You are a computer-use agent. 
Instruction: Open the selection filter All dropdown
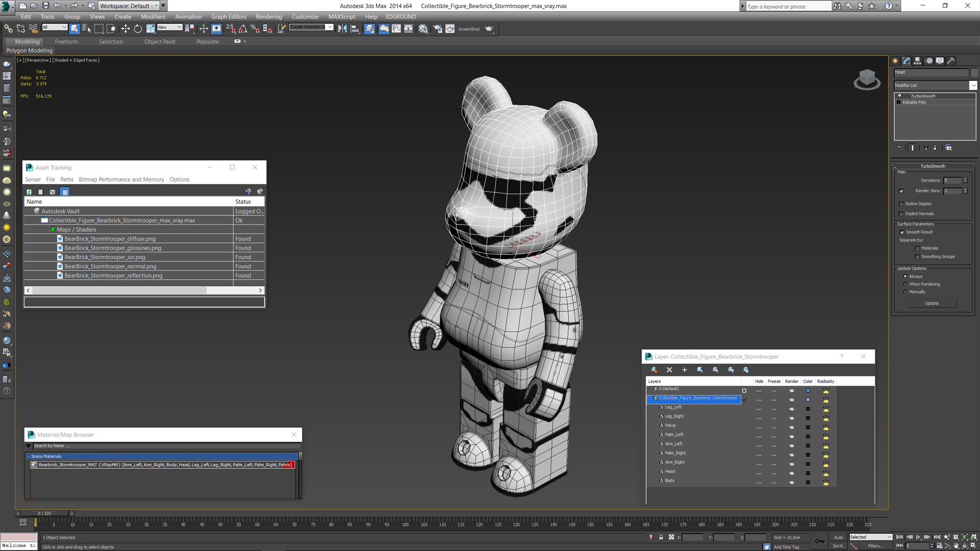55,28
